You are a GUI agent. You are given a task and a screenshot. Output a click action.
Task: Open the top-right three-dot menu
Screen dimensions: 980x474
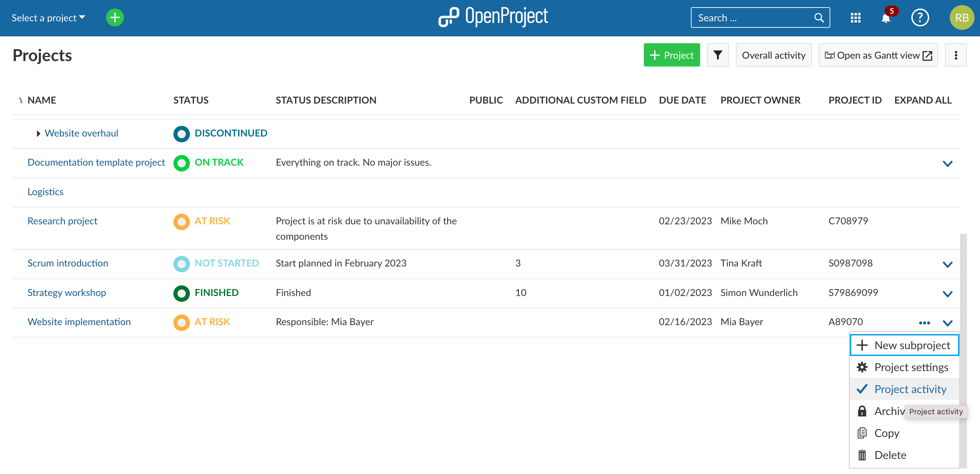coord(956,55)
